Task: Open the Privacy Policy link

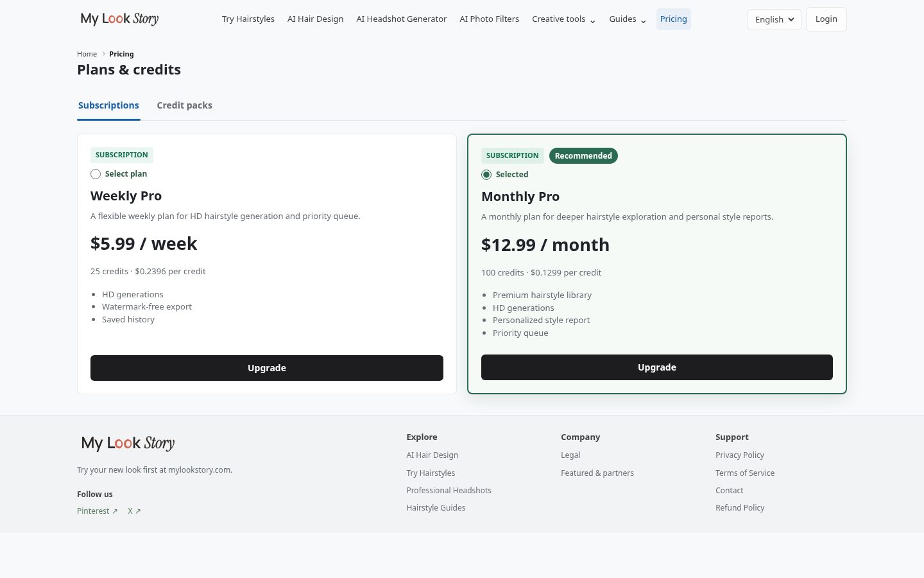Action: pos(740,455)
